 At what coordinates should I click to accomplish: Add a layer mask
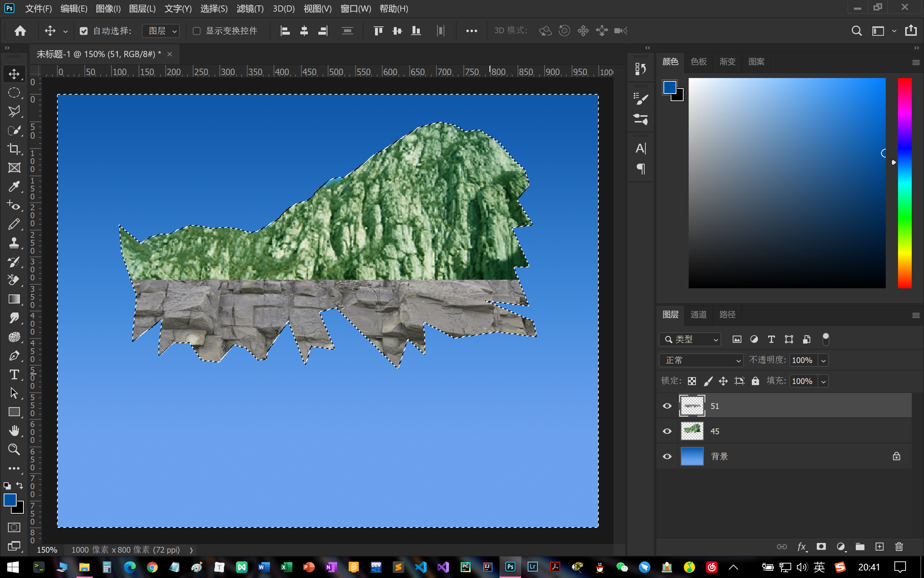pos(821,547)
